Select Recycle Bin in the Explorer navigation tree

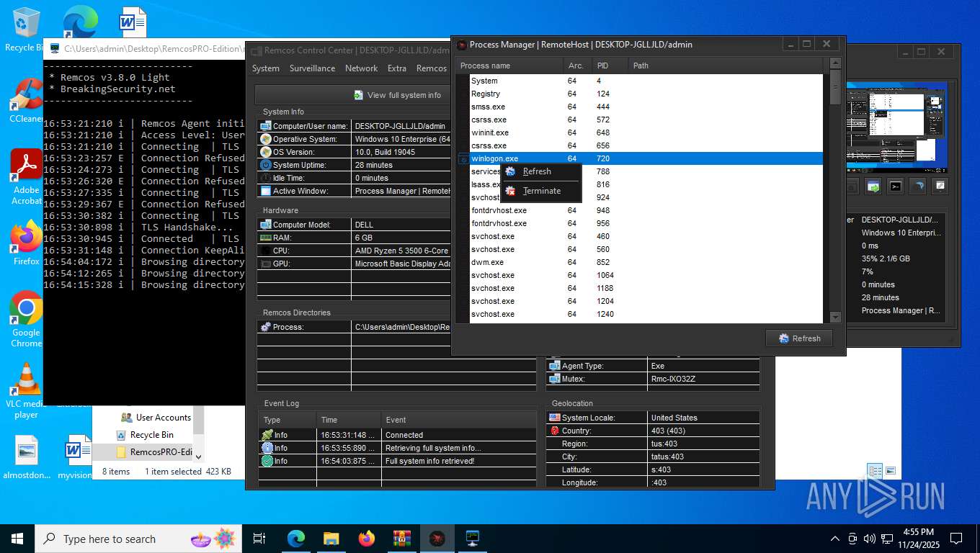145,435
